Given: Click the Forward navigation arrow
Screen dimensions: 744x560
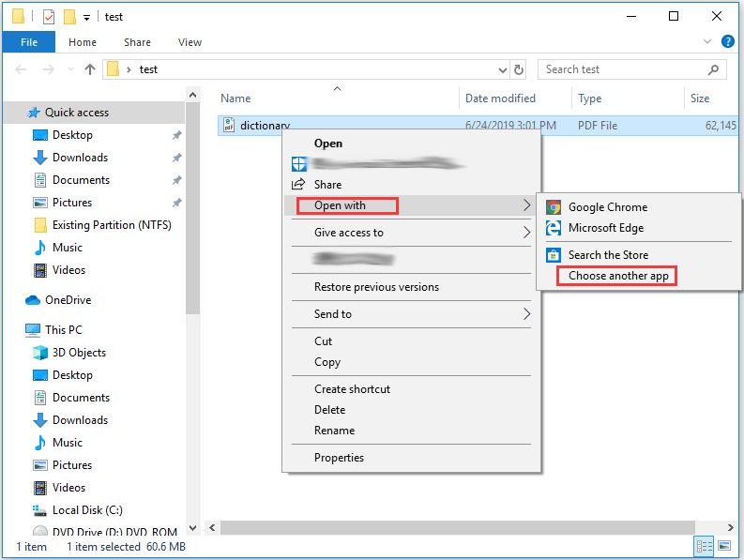Looking at the screenshot, I should (49, 69).
